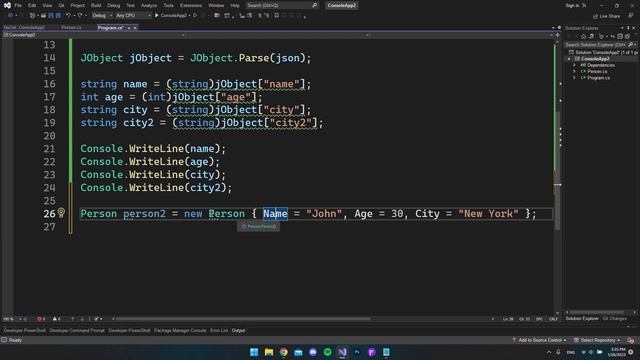Open the Build menu
This screenshot has width=640, height=360.
(96, 6)
